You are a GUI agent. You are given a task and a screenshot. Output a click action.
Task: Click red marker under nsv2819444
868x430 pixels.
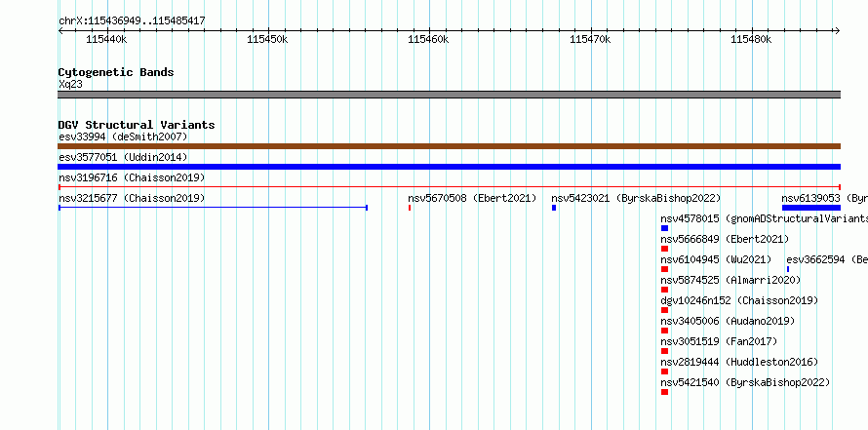click(664, 371)
